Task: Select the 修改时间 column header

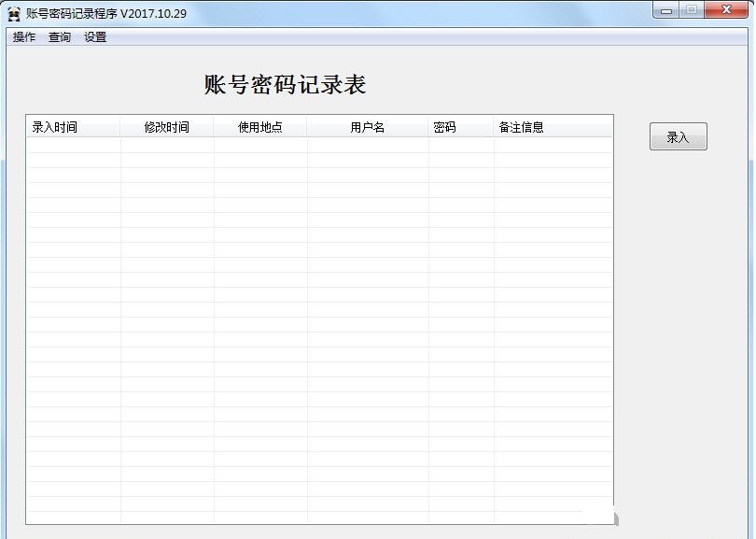Action: (168, 126)
